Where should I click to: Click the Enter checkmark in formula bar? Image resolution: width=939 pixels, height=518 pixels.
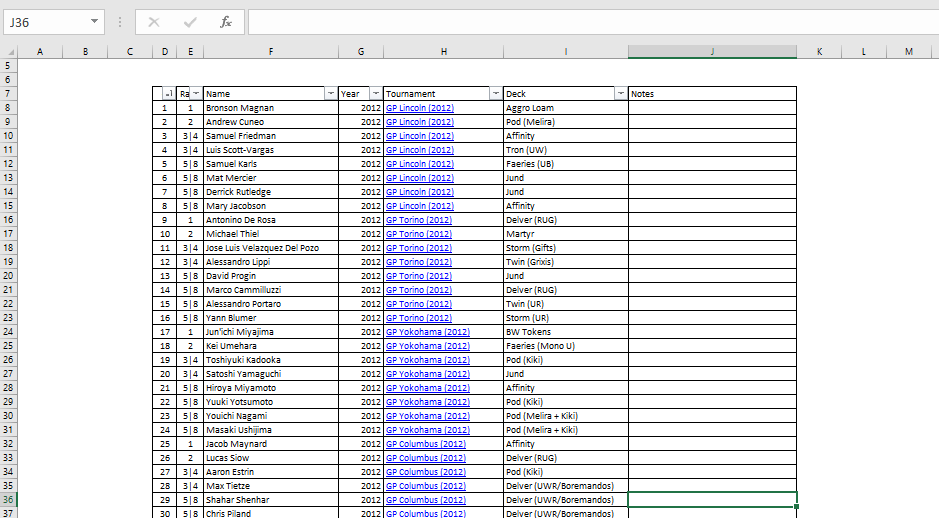click(x=189, y=22)
